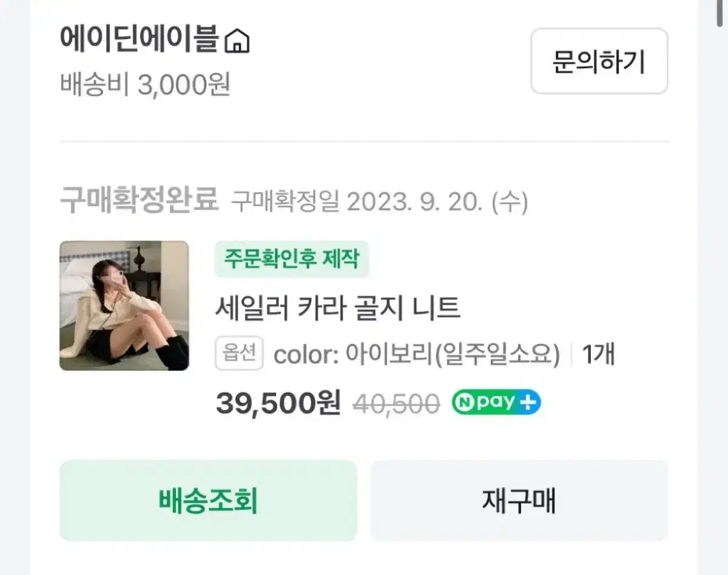Image resolution: width=728 pixels, height=575 pixels.
Task: Click the 1개 quantity text
Action: pos(598,355)
